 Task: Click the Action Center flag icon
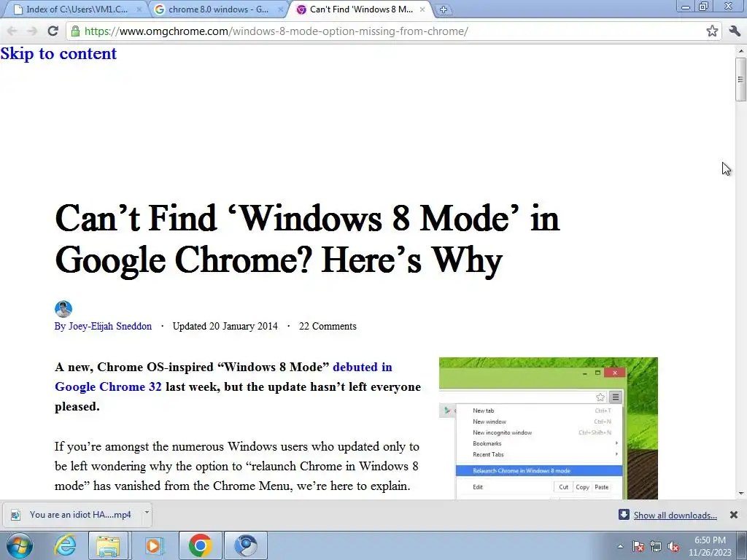click(x=638, y=546)
